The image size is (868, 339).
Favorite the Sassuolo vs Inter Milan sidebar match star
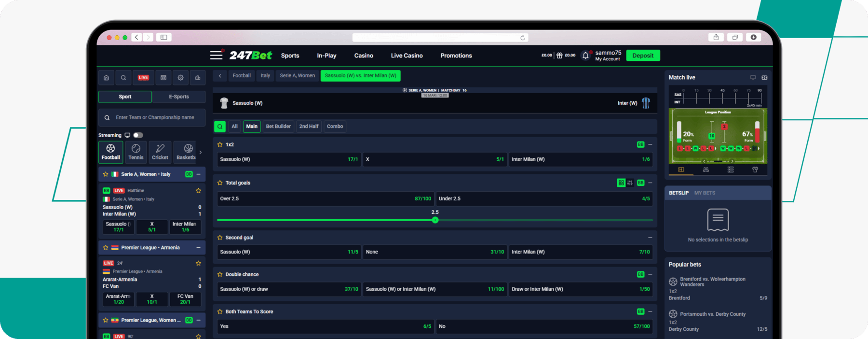point(198,191)
